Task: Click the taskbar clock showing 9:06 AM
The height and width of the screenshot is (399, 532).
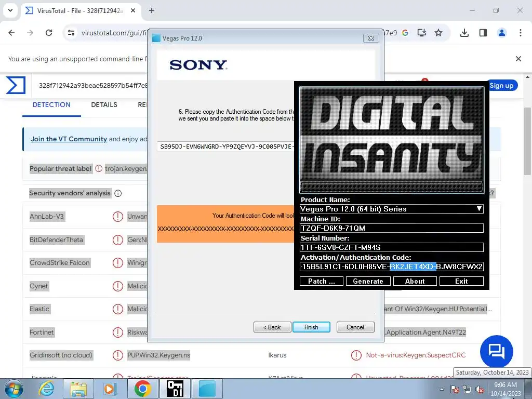Action: pos(506,389)
